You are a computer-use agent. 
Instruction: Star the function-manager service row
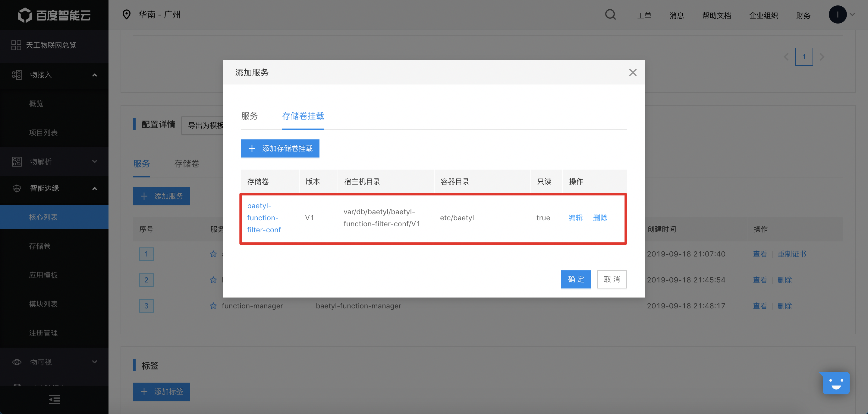213,306
